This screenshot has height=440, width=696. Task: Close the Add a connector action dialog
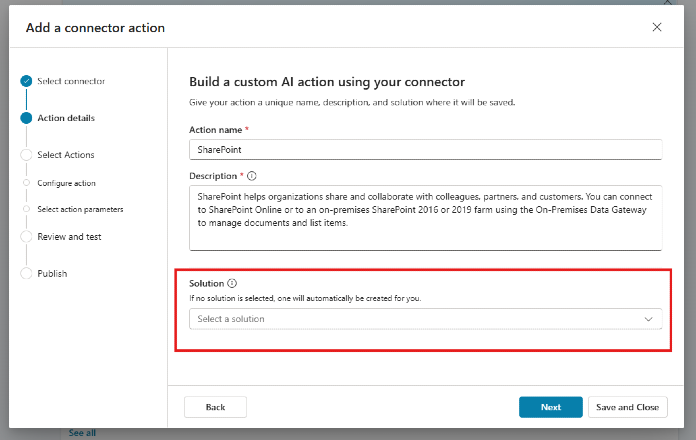click(656, 27)
